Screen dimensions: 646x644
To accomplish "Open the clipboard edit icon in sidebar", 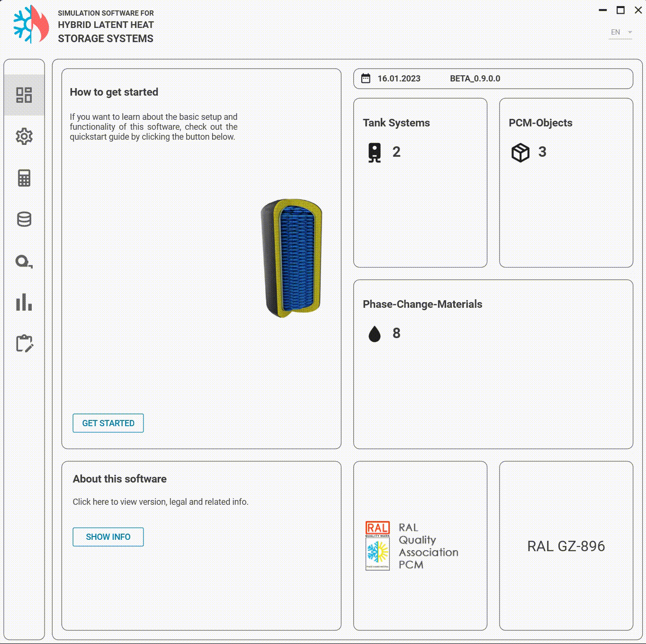I will tap(24, 343).
